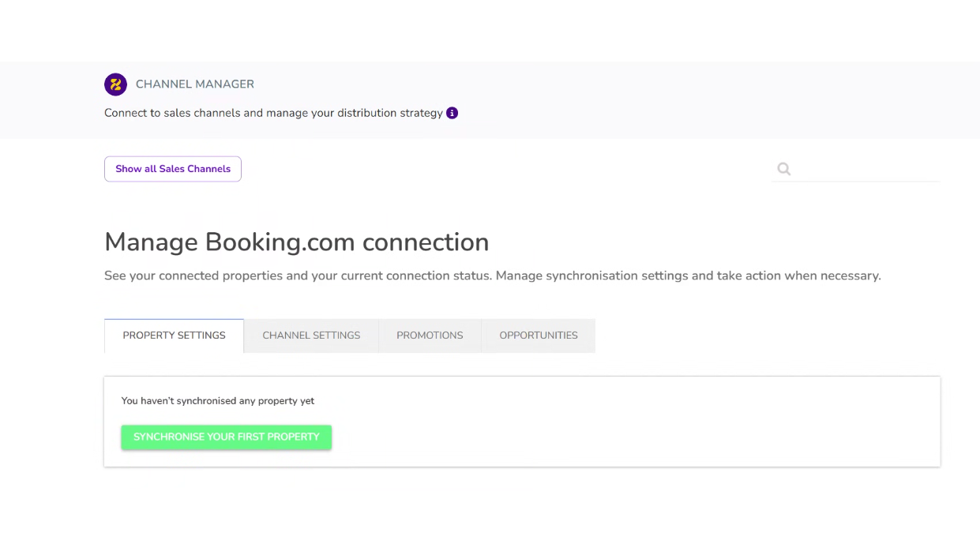Click the word Booking.com in the heading

click(280, 242)
